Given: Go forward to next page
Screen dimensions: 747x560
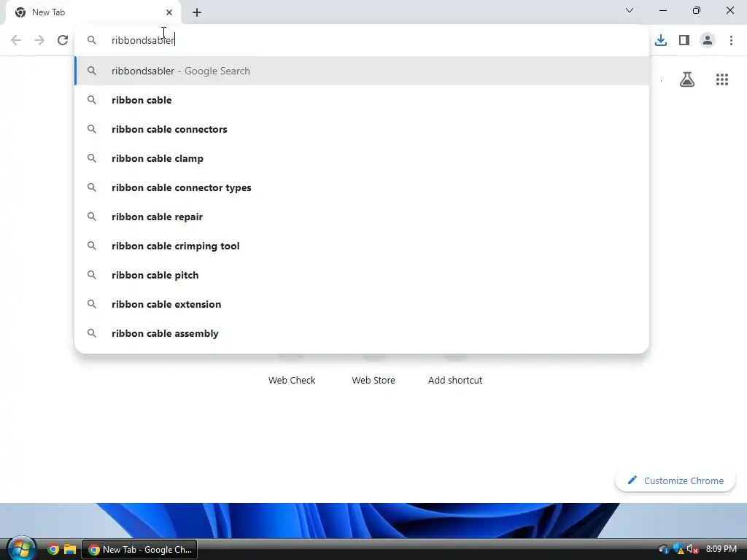Looking at the screenshot, I should click(x=39, y=40).
